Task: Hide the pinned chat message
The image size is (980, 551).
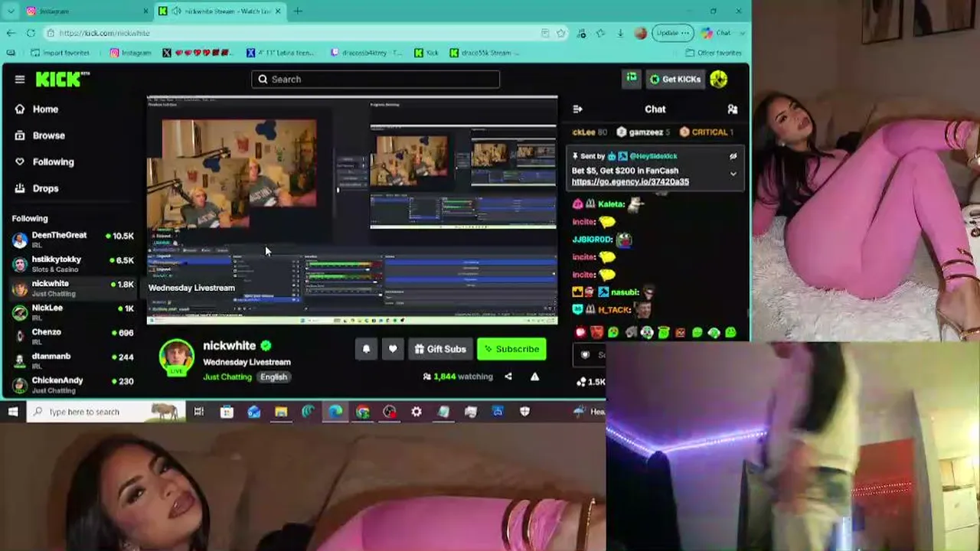Action: click(733, 156)
